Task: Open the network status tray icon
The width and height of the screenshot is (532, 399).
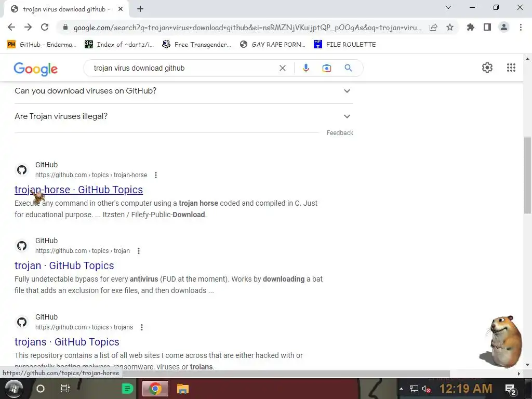Action: [414, 389]
